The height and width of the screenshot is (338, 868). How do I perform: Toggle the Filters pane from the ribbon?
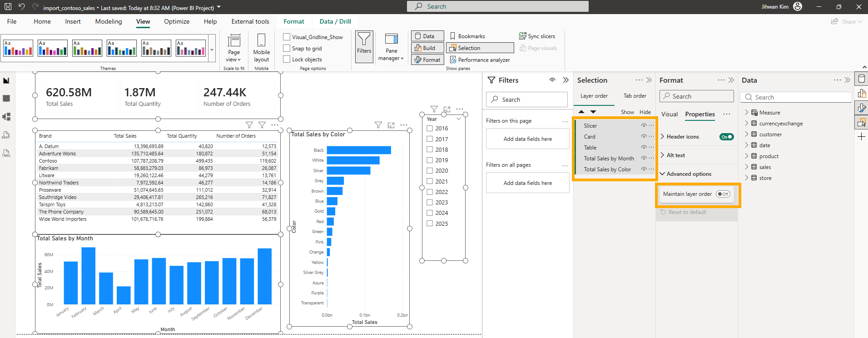coord(364,46)
